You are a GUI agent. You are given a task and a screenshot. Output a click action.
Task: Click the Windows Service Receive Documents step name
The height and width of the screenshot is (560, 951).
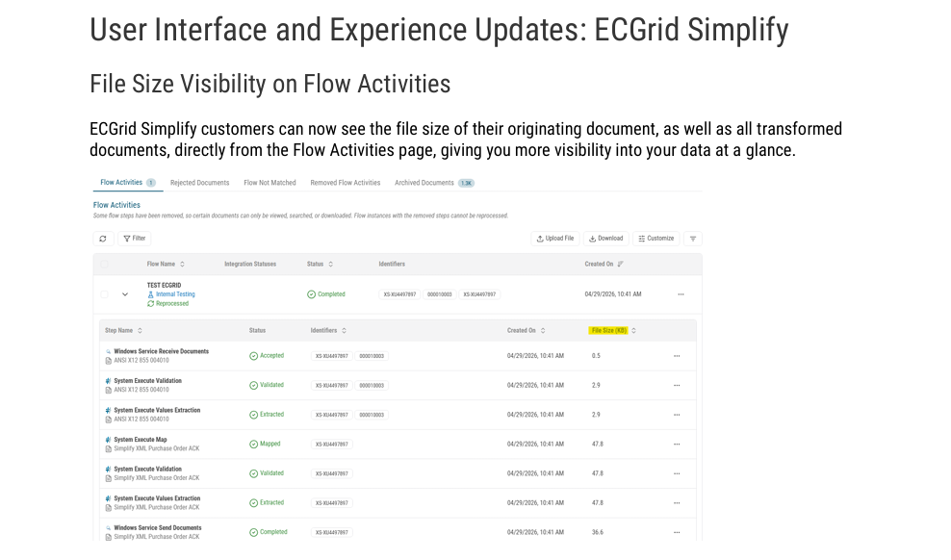click(x=162, y=351)
